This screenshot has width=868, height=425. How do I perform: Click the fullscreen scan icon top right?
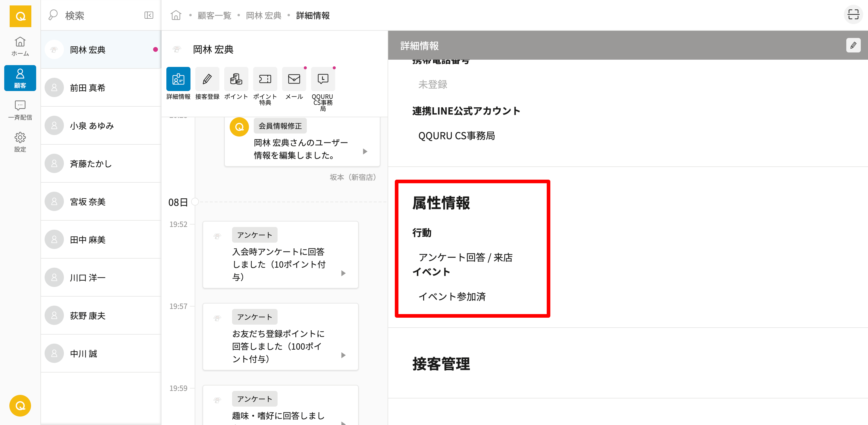pyautogui.click(x=853, y=14)
